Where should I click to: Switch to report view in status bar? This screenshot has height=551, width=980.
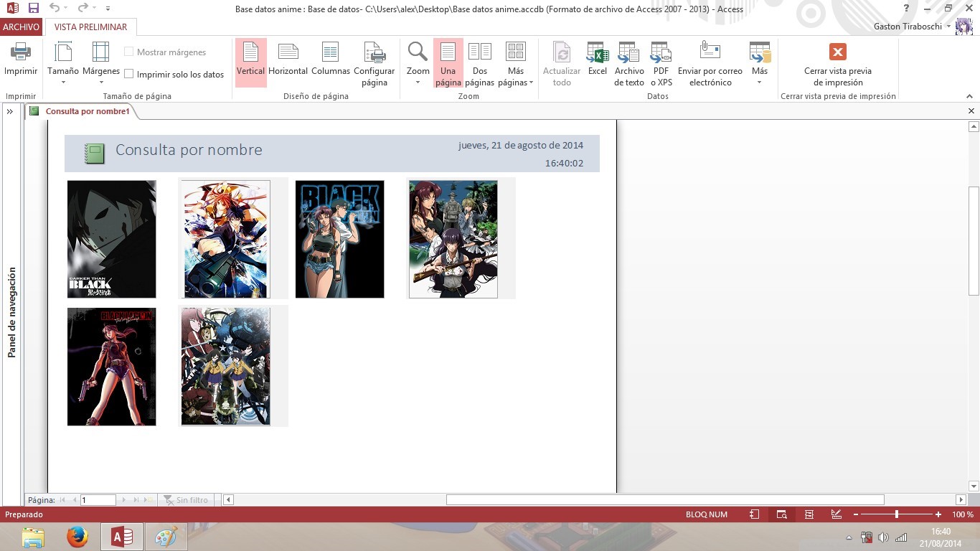point(755,514)
